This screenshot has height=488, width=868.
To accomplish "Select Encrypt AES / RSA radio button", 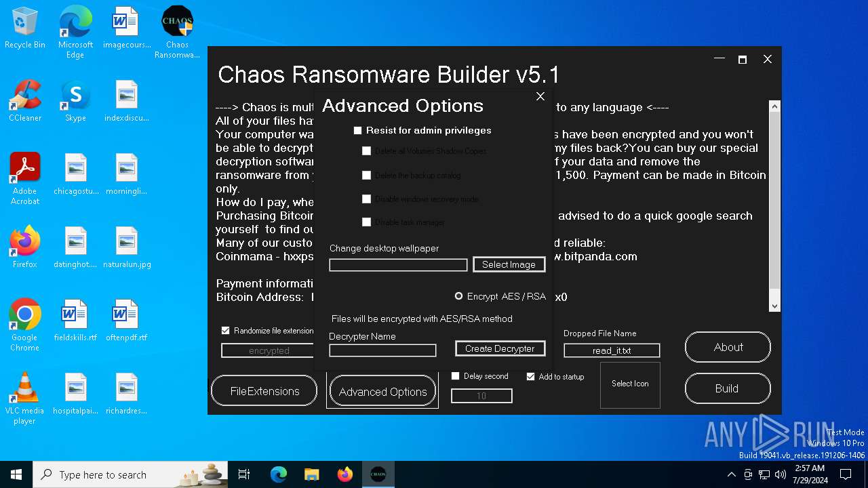I will coord(458,296).
